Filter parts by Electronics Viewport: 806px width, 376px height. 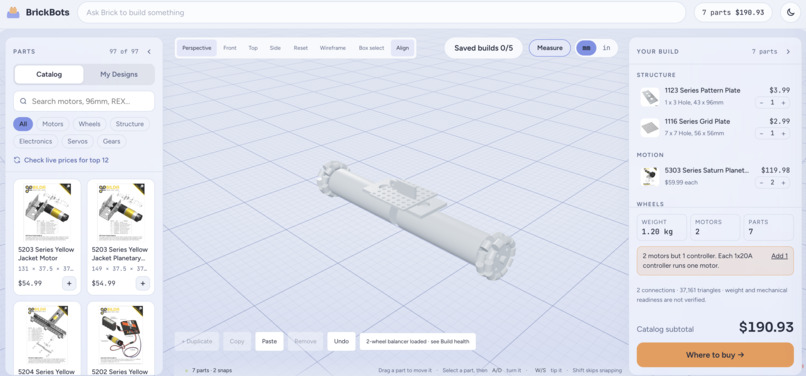pos(35,141)
